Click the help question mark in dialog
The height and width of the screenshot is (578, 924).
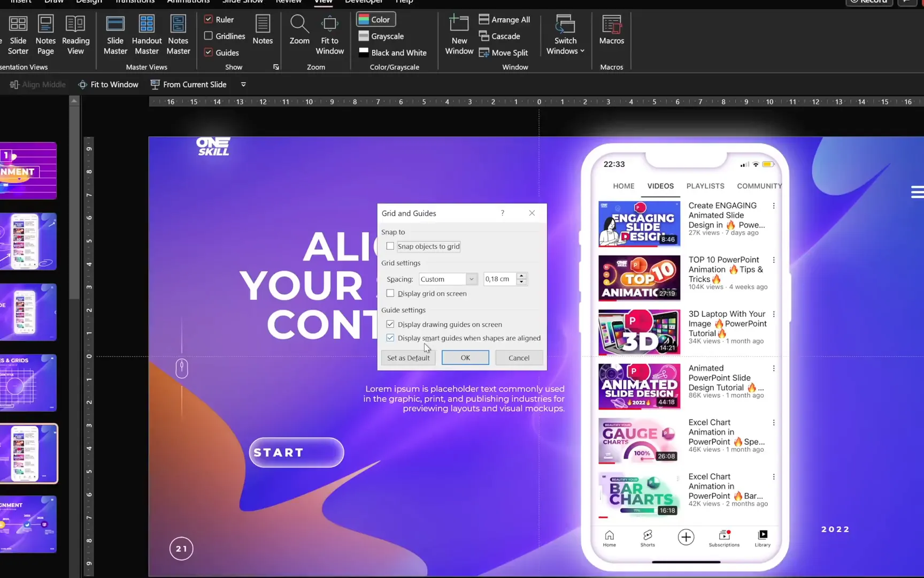[x=502, y=213]
